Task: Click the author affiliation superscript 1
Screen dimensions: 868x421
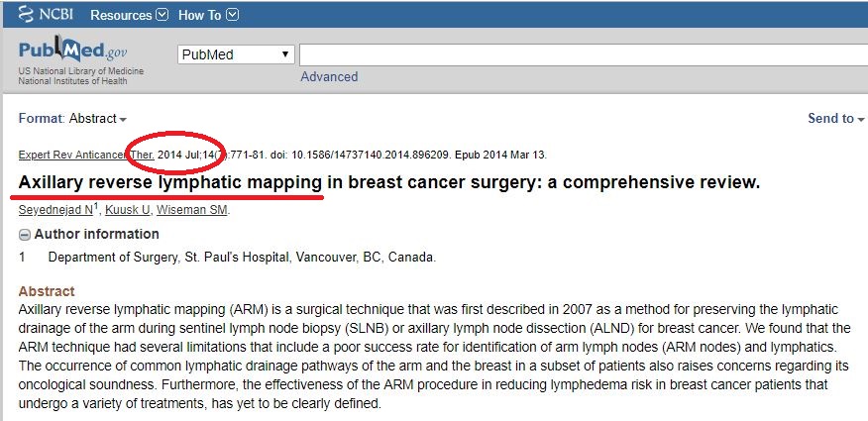Action: click(96, 207)
